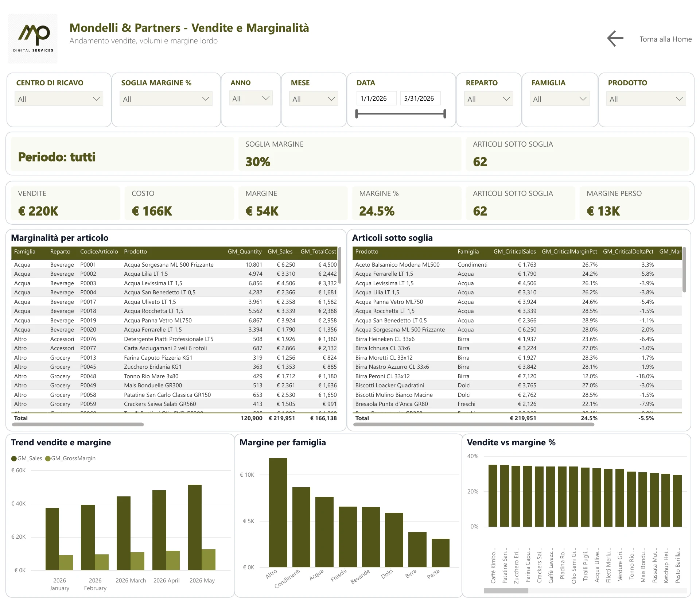Expand the Anno filter dropdown
The height and width of the screenshot is (608, 700).
point(251,98)
